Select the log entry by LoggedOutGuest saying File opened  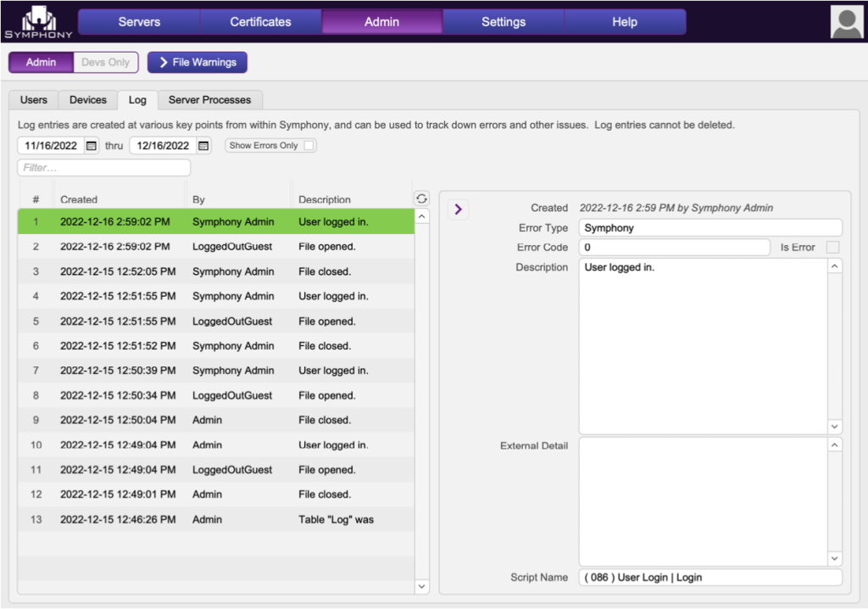tap(212, 246)
